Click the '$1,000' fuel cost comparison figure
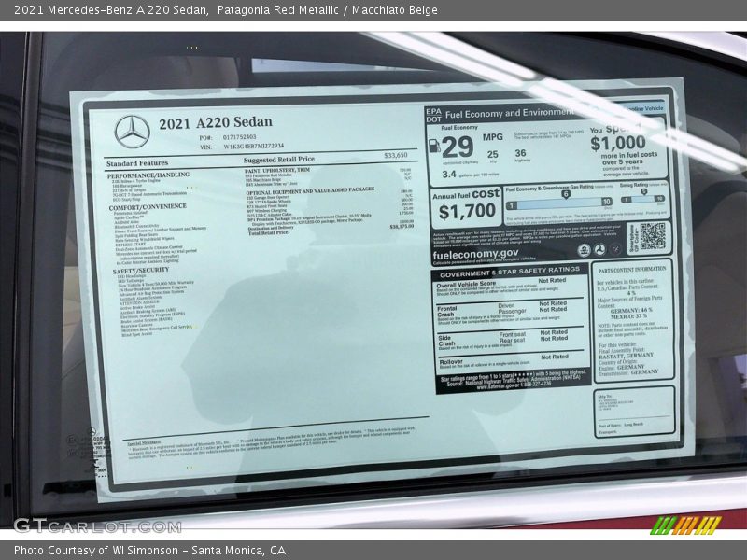Viewport: 747px width, 560px height. (x=618, y=143)
